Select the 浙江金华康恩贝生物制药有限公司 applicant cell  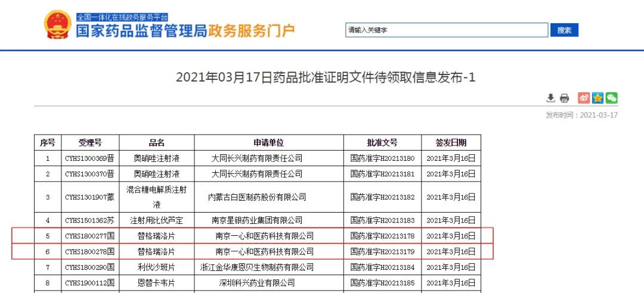pyautogui.click(x=257, y=267)
